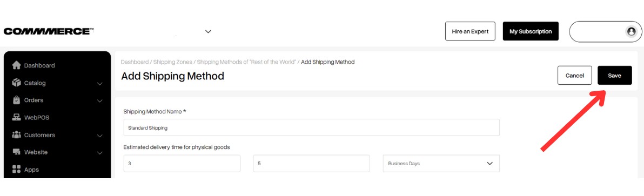Go to Shipping Zones breadcrumb
Viewport: 644px width, 196px height.
click(x=172, y=62)
